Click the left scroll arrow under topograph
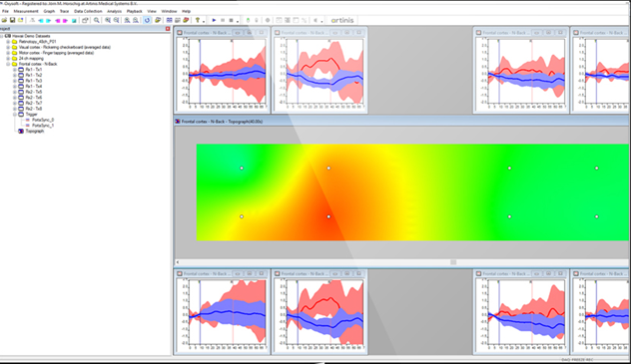631x364 pixels. click(x=178, y=262)
